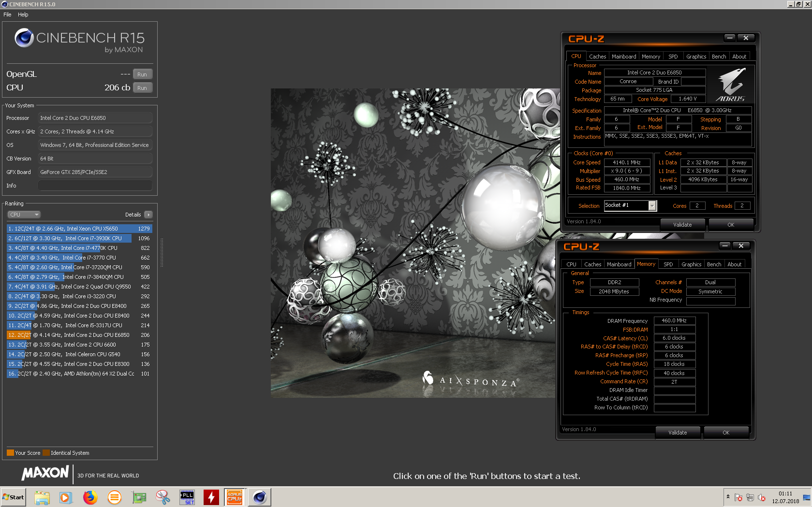812x507 pixels.
Task: Open the network status tray icon
Action: point(750,497)
